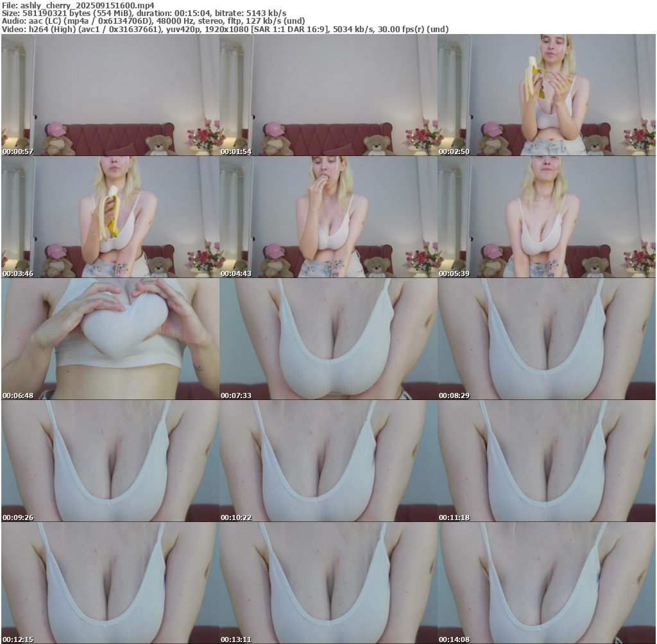Pick the last frame at 00:14:08
The width and height of the screenshot is (657, 644).
pos(547,583)
